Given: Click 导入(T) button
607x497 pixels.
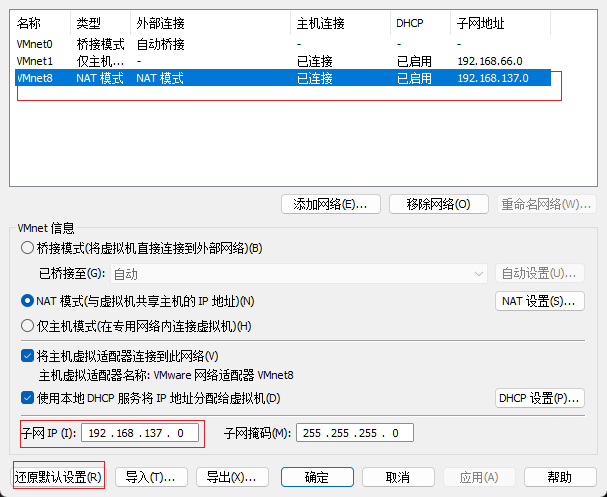Looking at the screenshot, I should click(151, 477).
